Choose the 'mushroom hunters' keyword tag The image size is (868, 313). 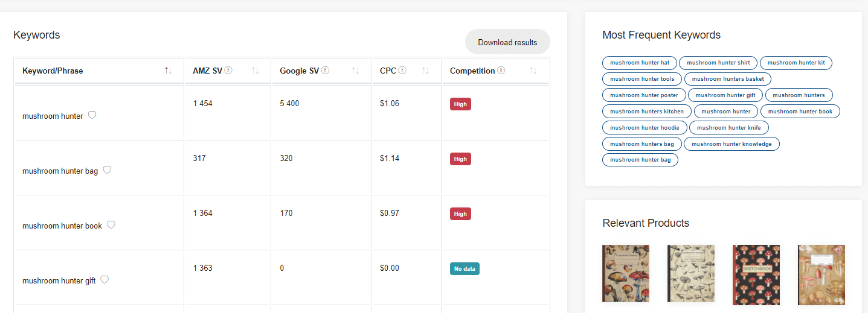pyautogui.click(x=799, y=95)
